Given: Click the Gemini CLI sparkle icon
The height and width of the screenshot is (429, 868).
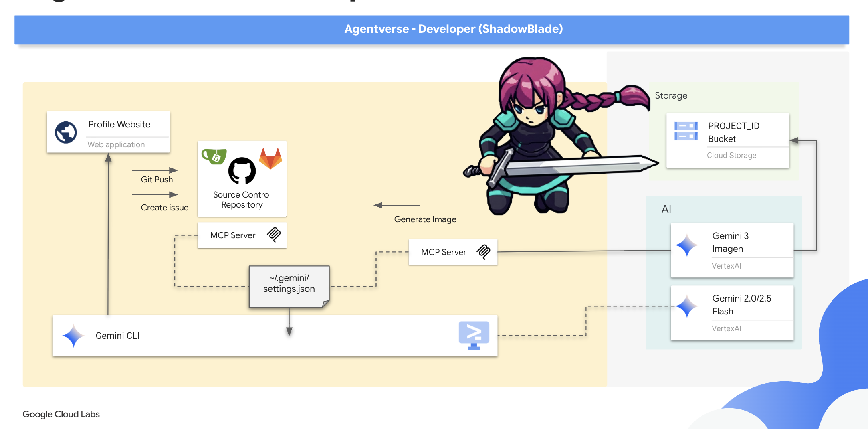Looking at the screenshot, I should (x=73, y=336).
